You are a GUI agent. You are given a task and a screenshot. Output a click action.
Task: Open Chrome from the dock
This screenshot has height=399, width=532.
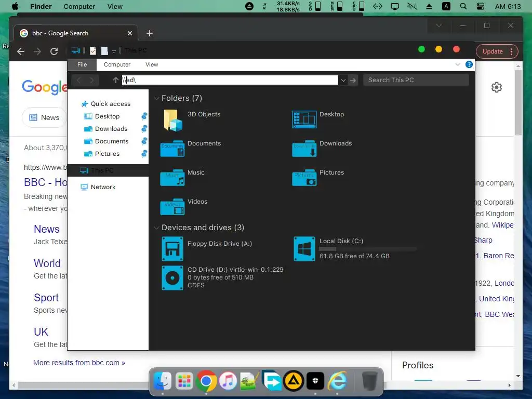click(206, 381)
